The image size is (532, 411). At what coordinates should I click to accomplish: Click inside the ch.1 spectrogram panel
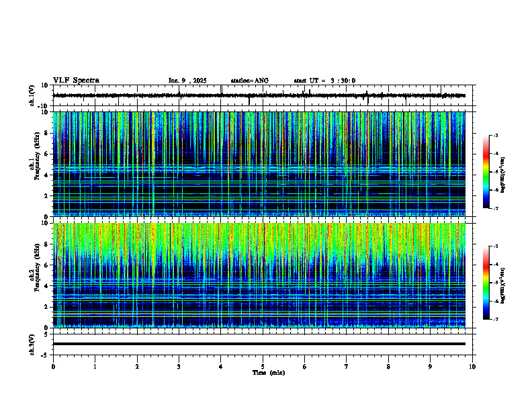coord(259,164)
